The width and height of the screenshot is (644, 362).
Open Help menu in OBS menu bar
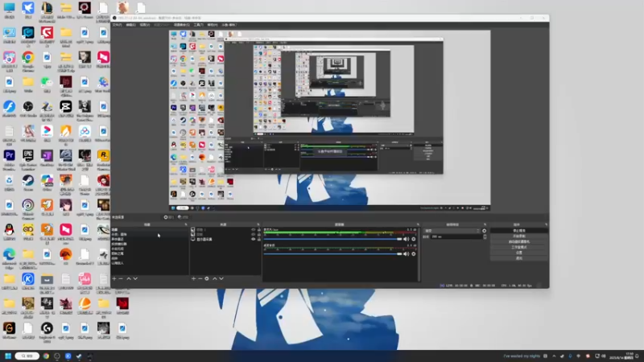click(213, 25)
